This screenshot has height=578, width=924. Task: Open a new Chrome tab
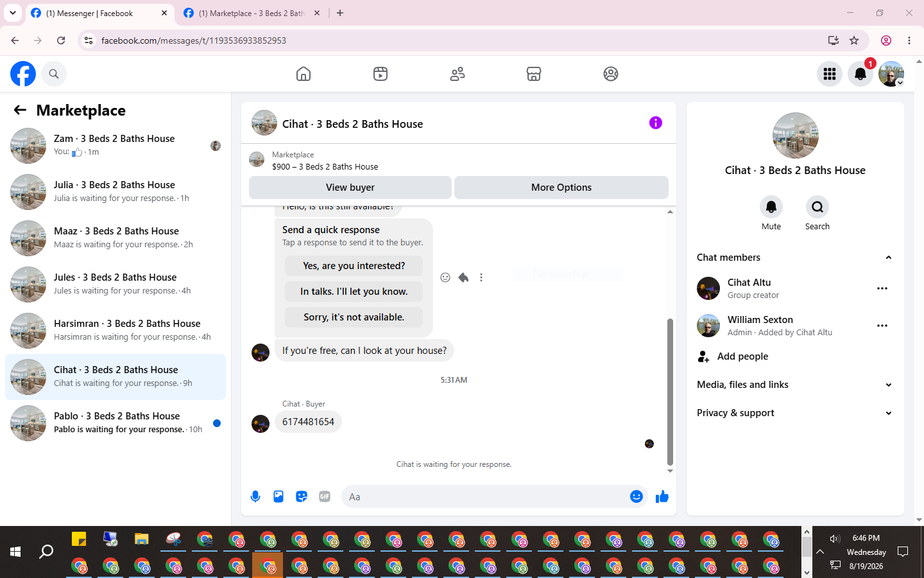click(340, 13)
